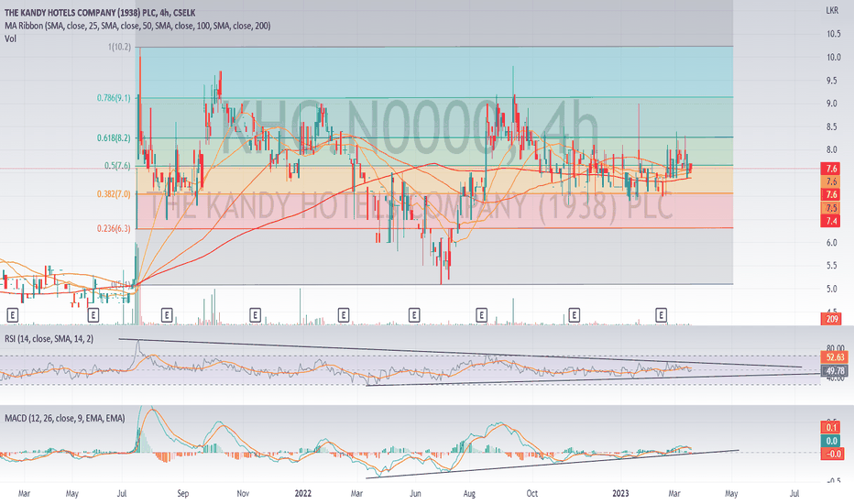
Task: Click the 9.5 price axis label
Action: tap(832, 81)
